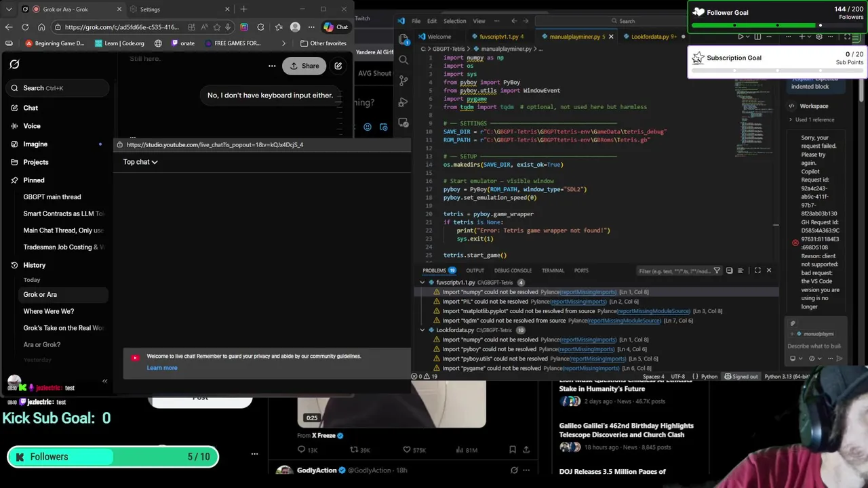Open the Selection menu in VS Code
This screenshot has height=488, width=868.
click(454, 21)
